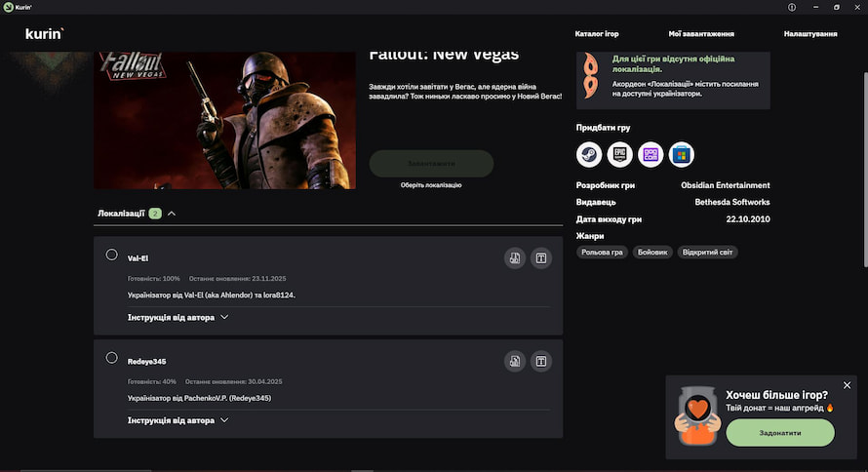Click the Відкритий світ genre tag
Image resolution: width=868 pixels, height=472 pixels.
707,253
